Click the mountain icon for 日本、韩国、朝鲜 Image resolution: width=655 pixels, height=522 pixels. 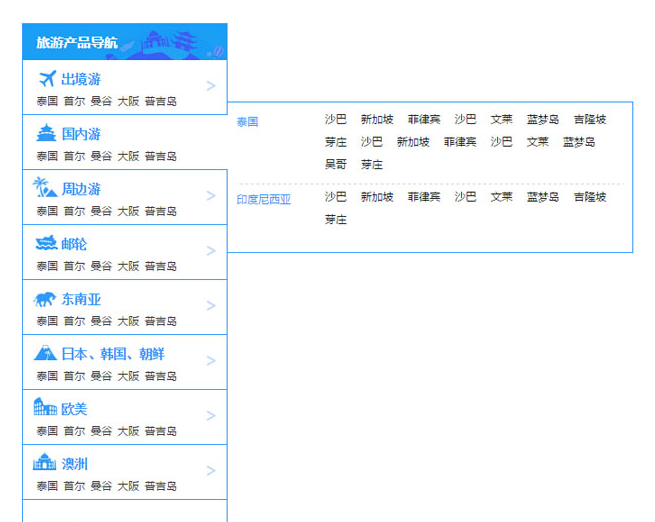[45, 353]
